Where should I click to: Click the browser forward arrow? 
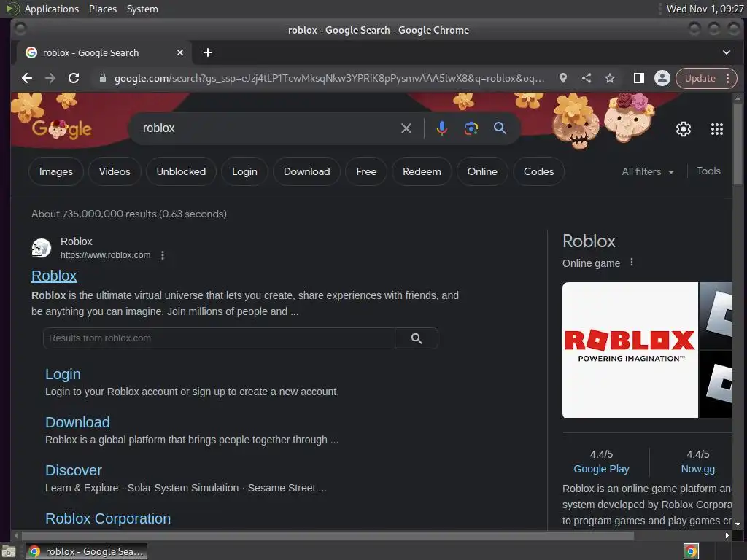click(50, 78)
